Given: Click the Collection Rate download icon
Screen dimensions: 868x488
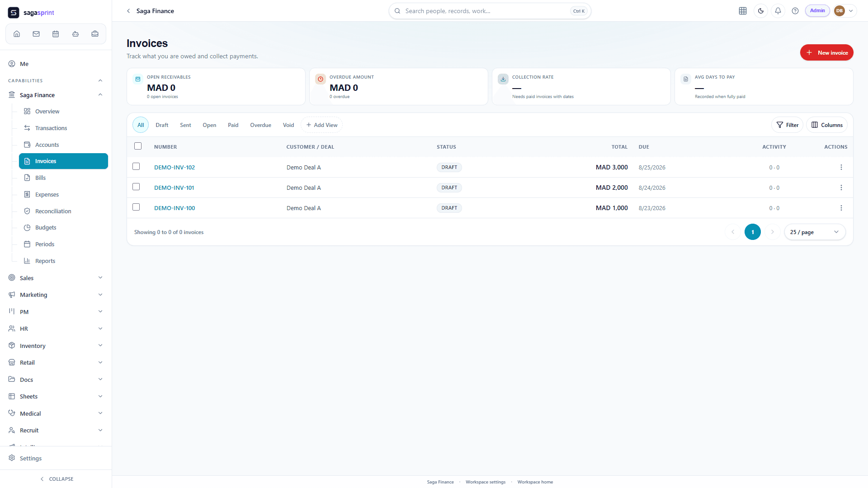Looking at the screenshot, I should (503, 79).
